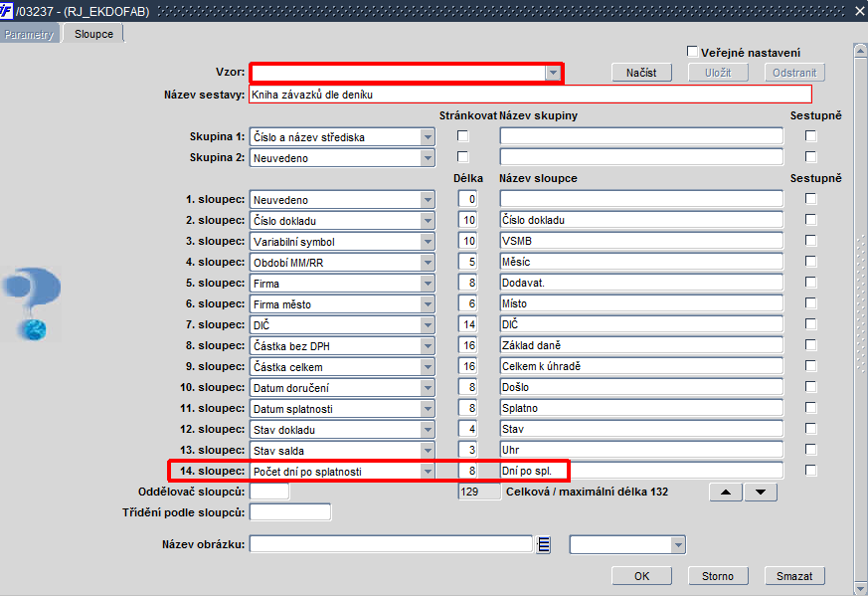Open the Vzor dropdown
868x596 pixels.
point(553,73)
